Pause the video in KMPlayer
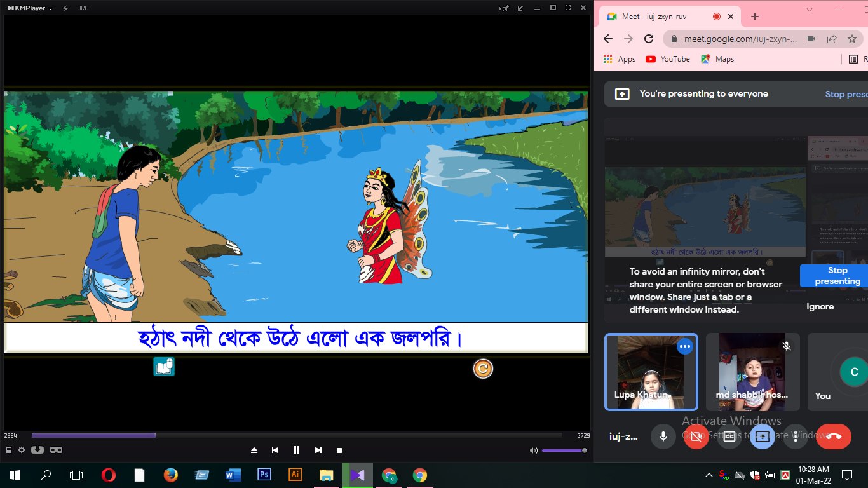The height and width of the screenshot is (488, 868). pos(296,450)
